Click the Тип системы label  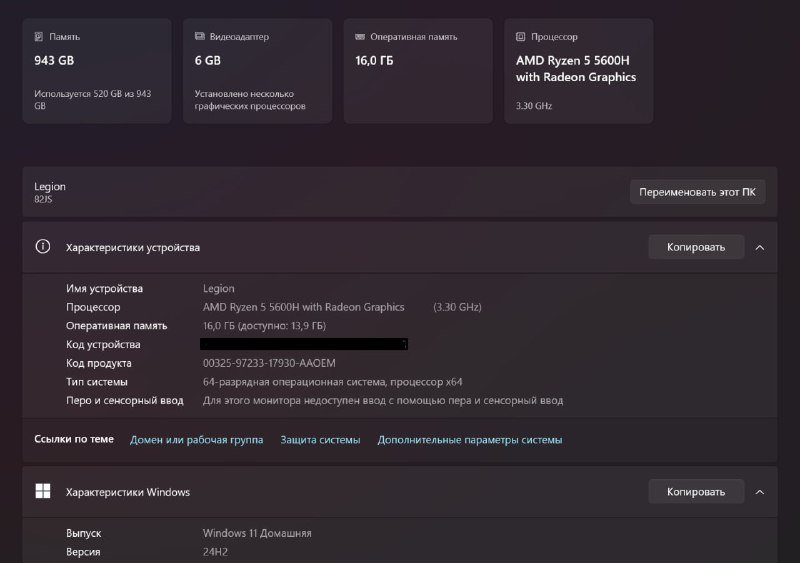96,382
